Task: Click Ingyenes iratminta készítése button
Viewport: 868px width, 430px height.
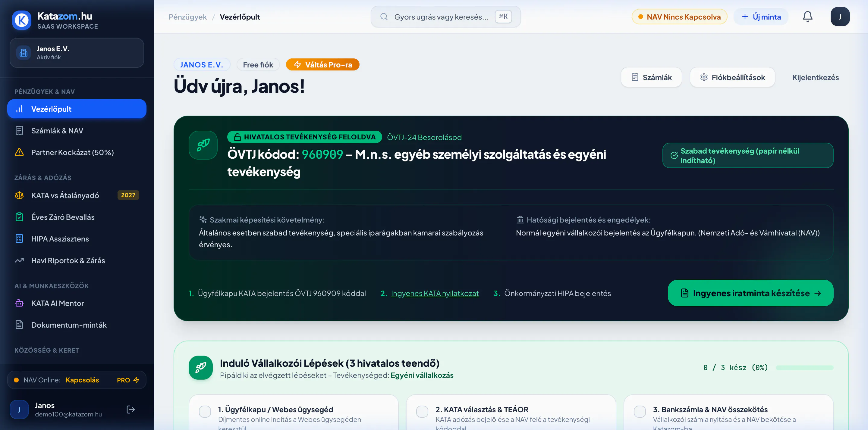Action: point(751,293)
